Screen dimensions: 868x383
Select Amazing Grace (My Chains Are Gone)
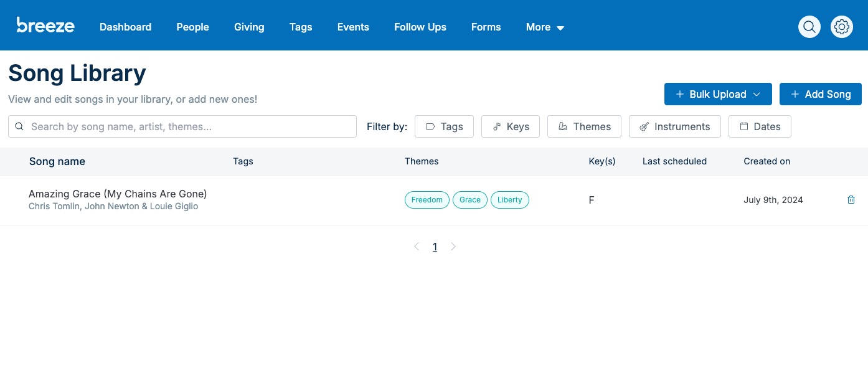coord(118,194)
